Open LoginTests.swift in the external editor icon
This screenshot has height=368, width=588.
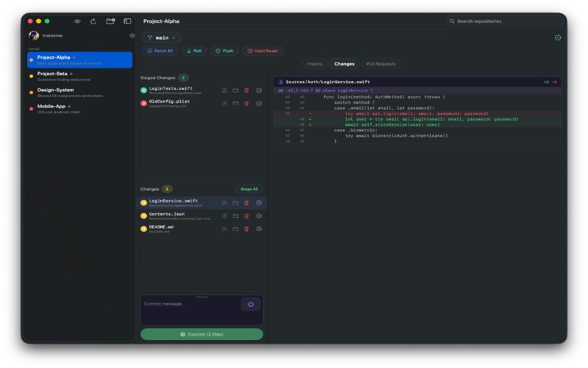coord(224,91)
